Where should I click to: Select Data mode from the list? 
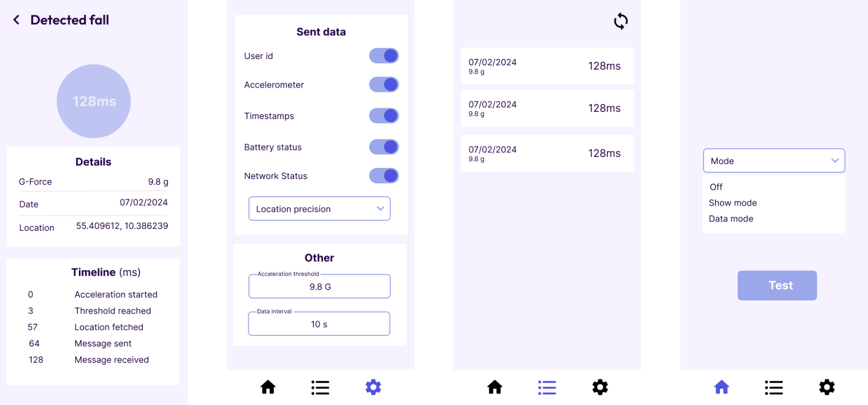[731, 219]
